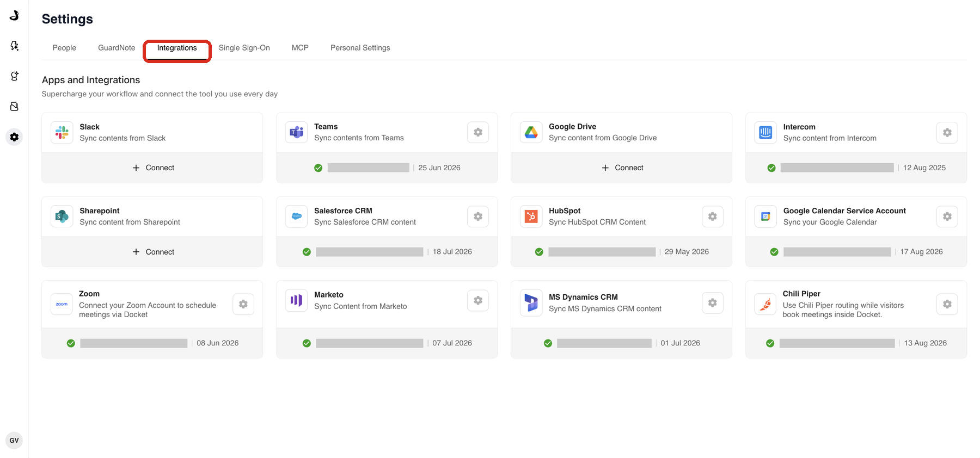Click the Settings page title
Viewport: 980px width, 458px height.
(x=68, y=19)
